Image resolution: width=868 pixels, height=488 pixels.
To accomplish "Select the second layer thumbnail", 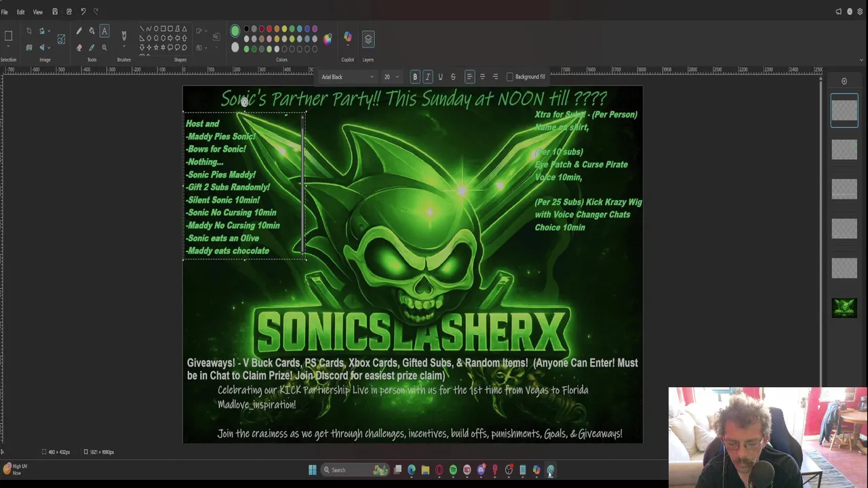I will point(844,150).
